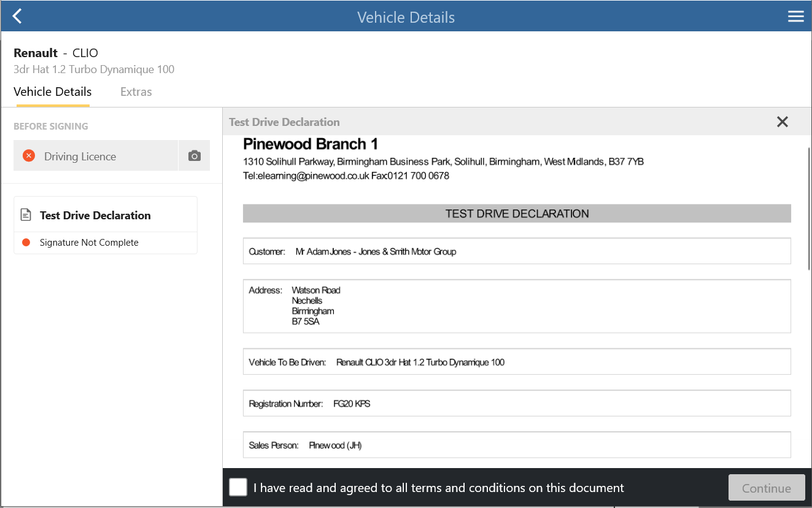Click the Sales Person Pinewood (JH) field
812x508 pixels.
[517, 445]
